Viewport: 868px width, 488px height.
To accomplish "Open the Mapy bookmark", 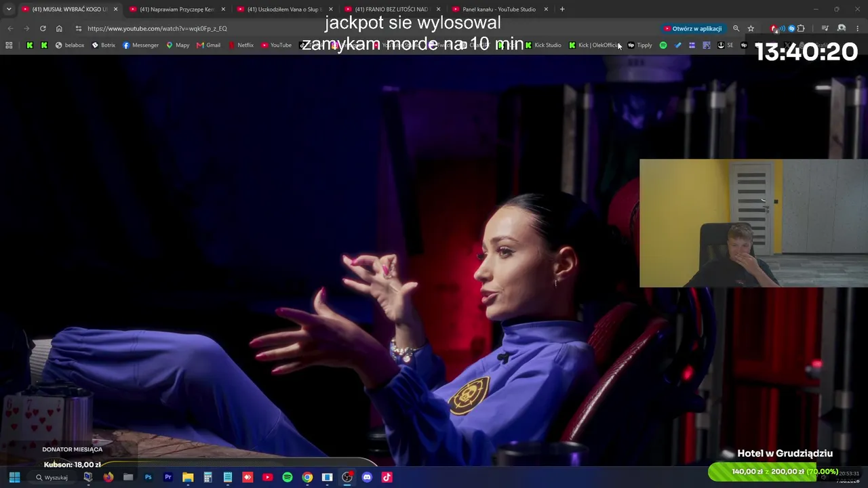I will pos(178,45).
